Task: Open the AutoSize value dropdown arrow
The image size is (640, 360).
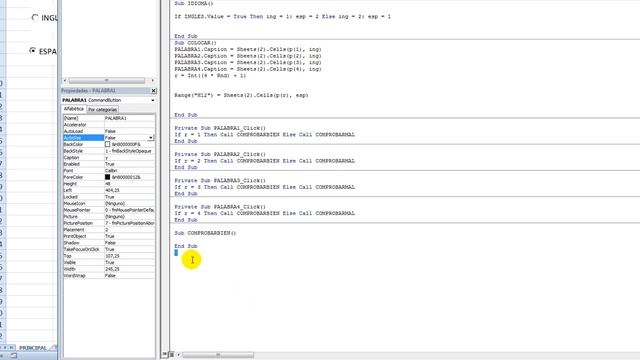Action: [151, 138]
